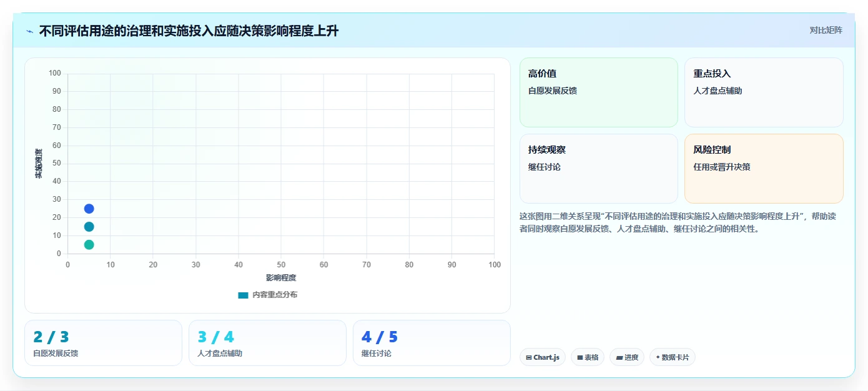Click 自愿发展反馈 text in 高价值 card

click(x=552, y=91)
